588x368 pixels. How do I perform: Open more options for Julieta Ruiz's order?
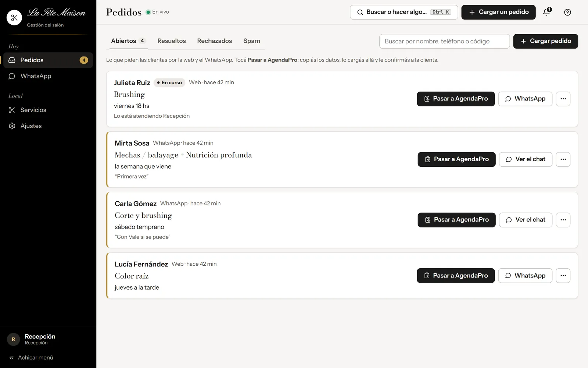(563, 99)
